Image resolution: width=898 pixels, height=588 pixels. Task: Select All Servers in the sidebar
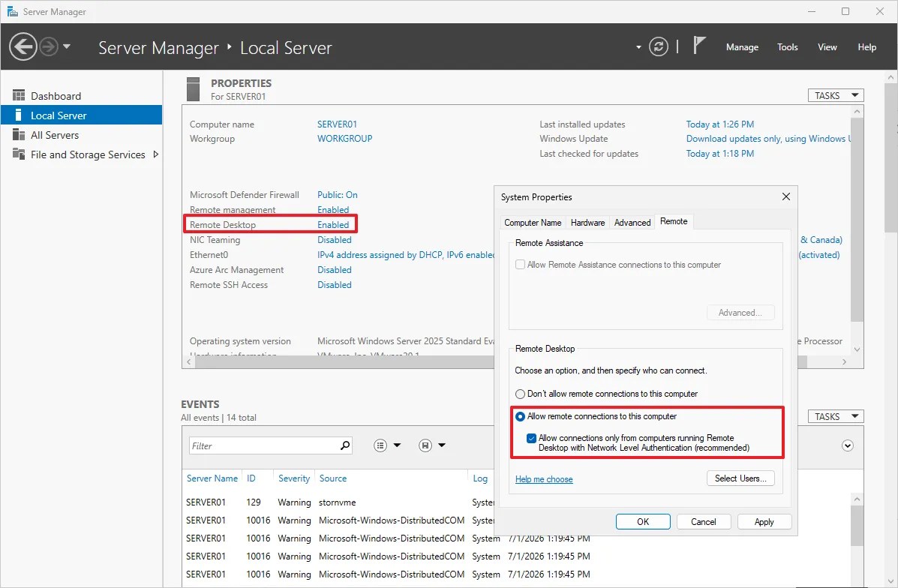point(81,134)
